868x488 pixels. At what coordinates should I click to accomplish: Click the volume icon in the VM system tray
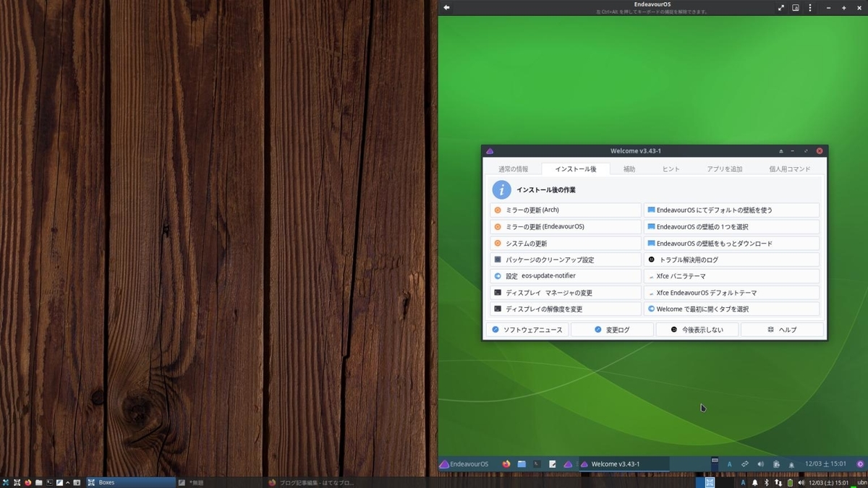(761, 464)
